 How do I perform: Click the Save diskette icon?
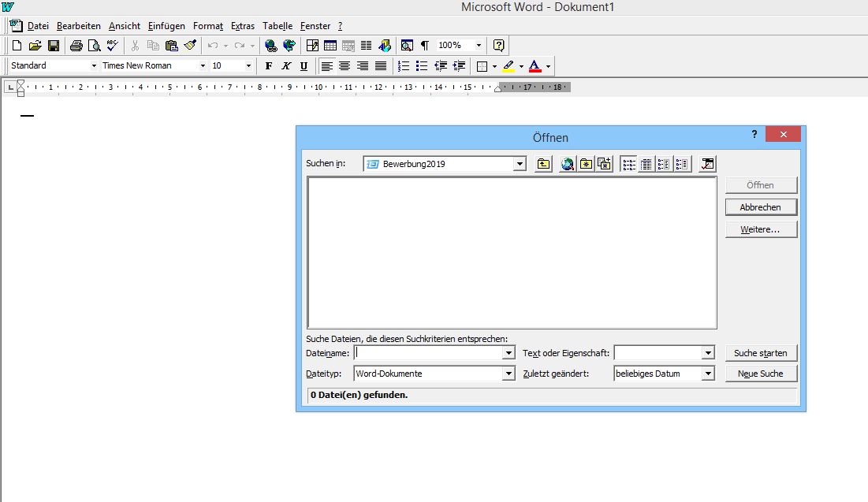(53, 46)
